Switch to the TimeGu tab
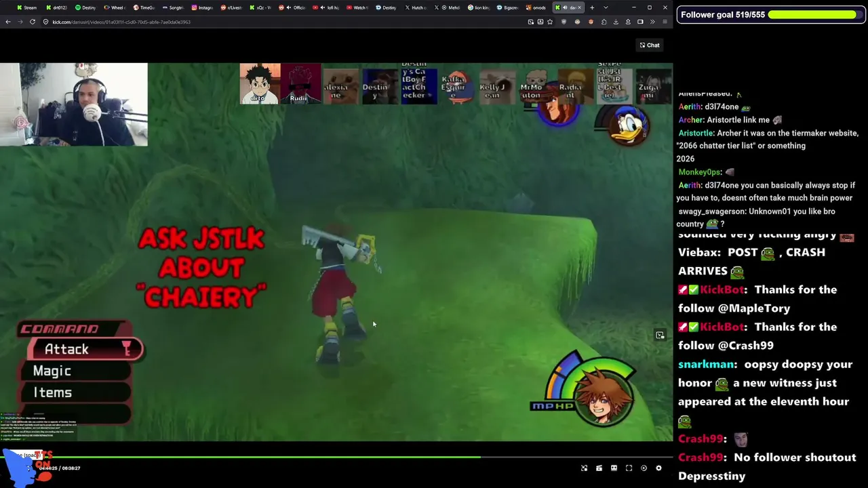The image size is (868, 488). point(144,7)
